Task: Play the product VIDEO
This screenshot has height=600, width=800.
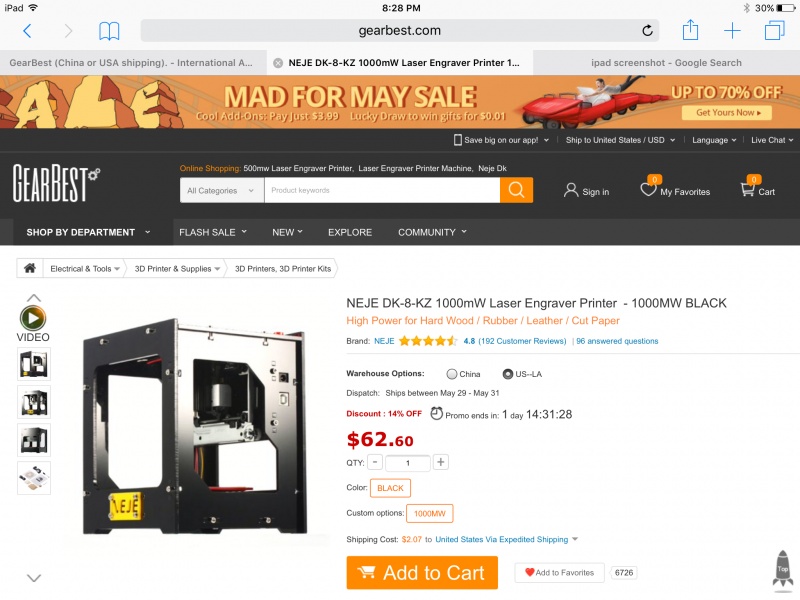Action: click(x=33, y=318)
